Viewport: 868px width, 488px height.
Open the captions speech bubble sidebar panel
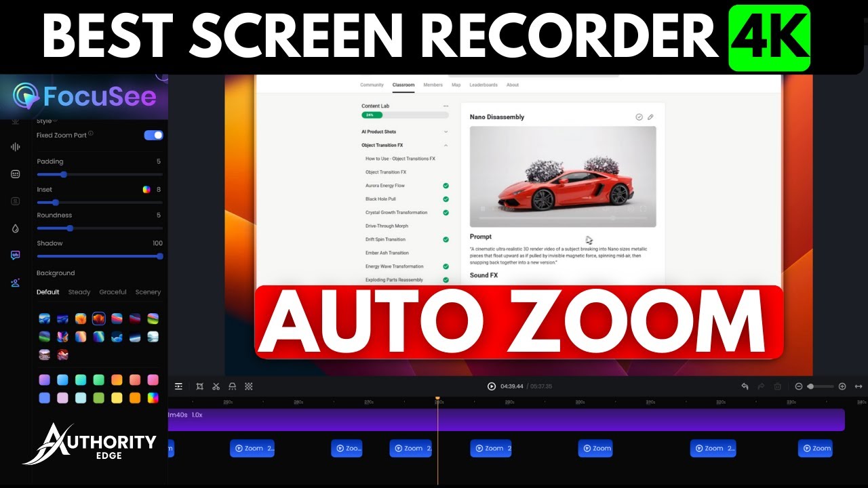point(15,256)
